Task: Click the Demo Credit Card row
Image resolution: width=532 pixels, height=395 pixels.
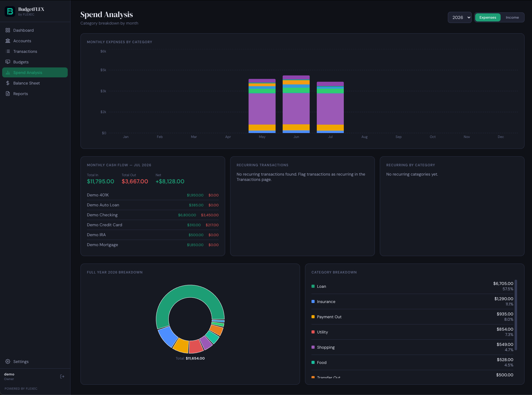Action: click(x=153, y=225)
